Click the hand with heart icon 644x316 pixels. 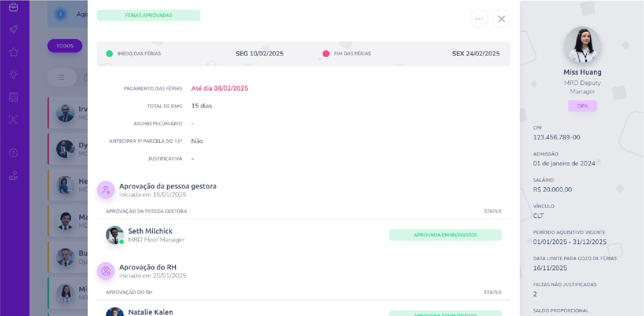[x=14, y=176]
